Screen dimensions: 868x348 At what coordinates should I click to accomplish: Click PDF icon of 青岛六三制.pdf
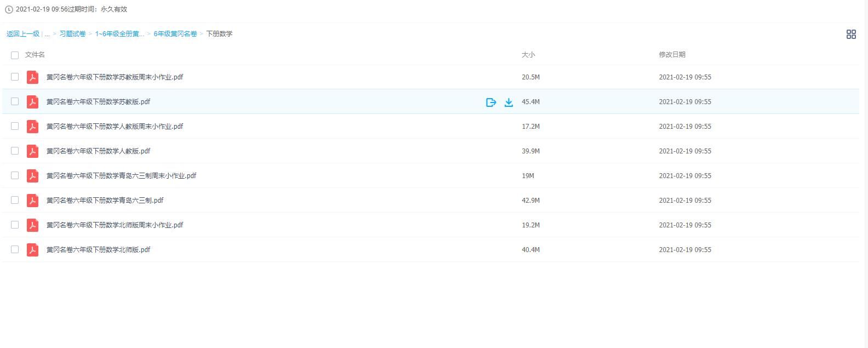[33, 201]
